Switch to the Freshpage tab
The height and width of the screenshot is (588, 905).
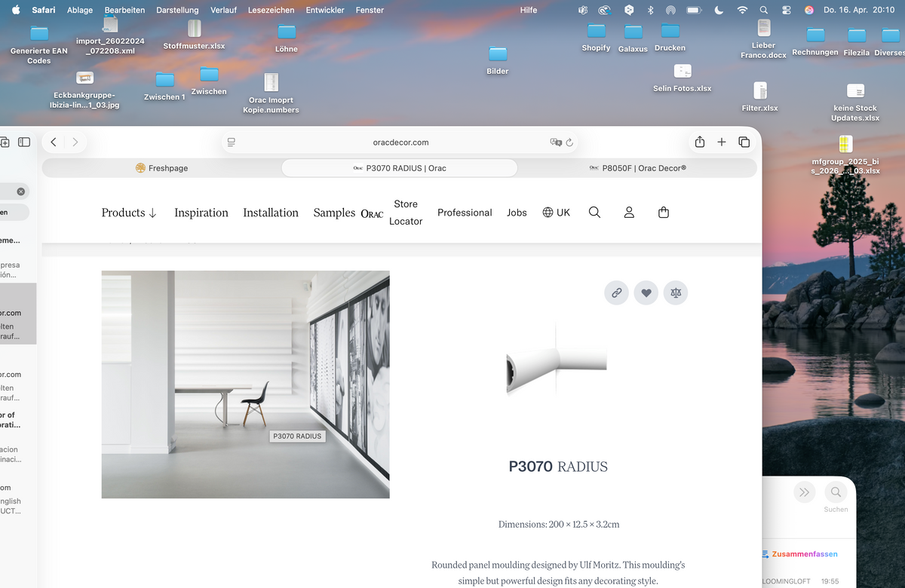click(161, 168)
